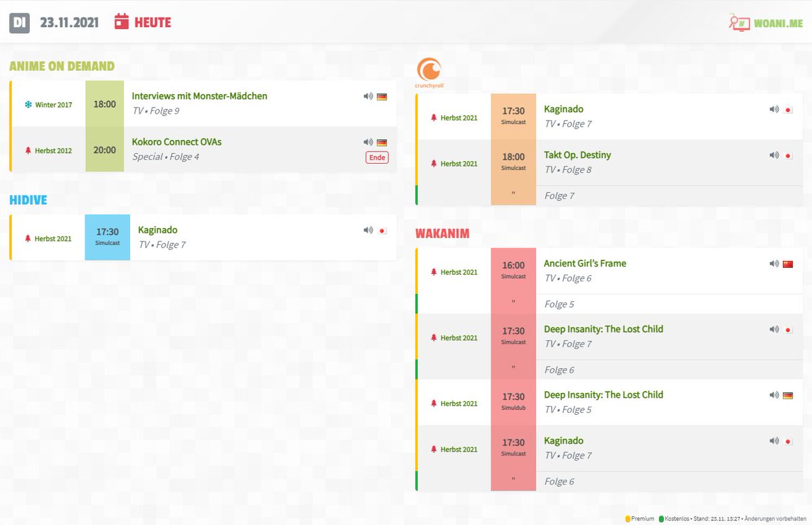Click the China flag for Ancient Girl's Frame
Viewport: 812px width, 525px height.
click(x=788, y=264)
